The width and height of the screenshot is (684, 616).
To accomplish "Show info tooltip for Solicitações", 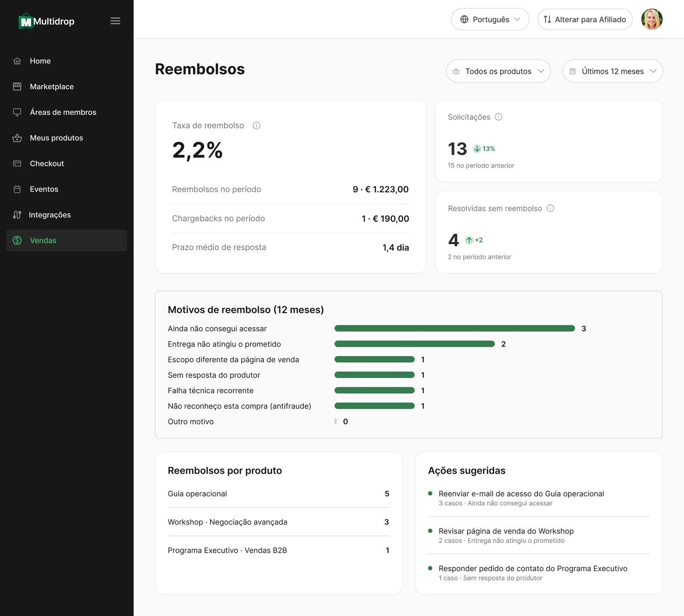I will [x=498, y=117].
